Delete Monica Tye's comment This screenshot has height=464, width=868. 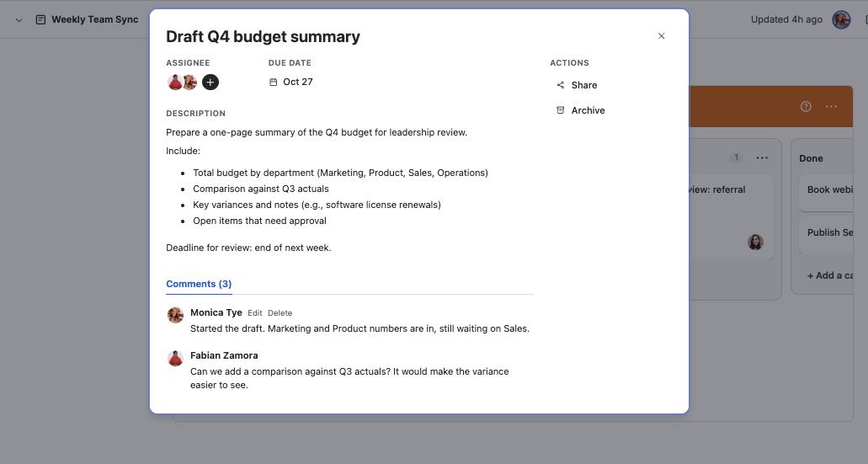click(280, 312)
